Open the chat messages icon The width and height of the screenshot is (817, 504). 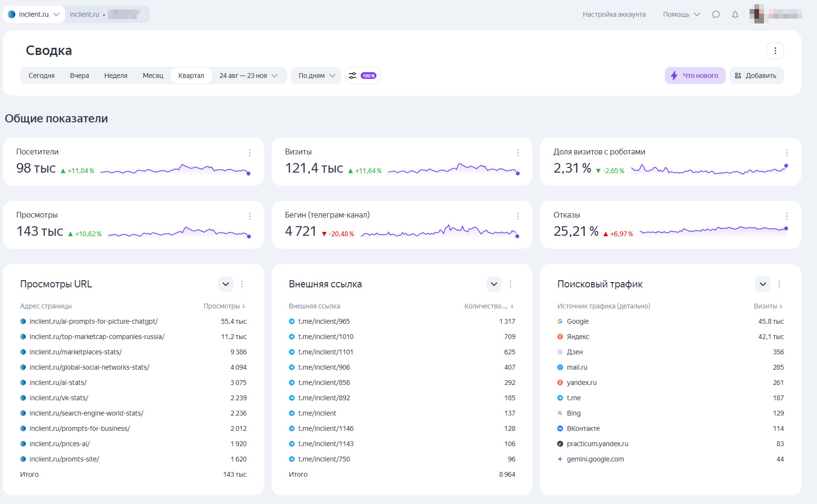(x=716, y=14)
